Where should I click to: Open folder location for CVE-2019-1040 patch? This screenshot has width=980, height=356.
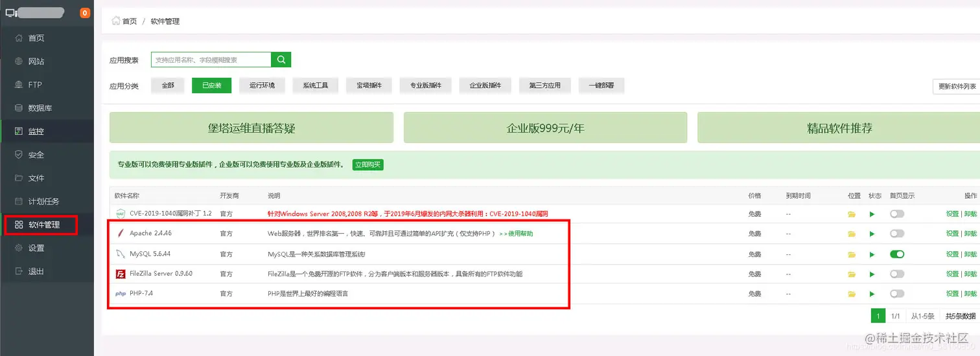click(x=852, y=214)
